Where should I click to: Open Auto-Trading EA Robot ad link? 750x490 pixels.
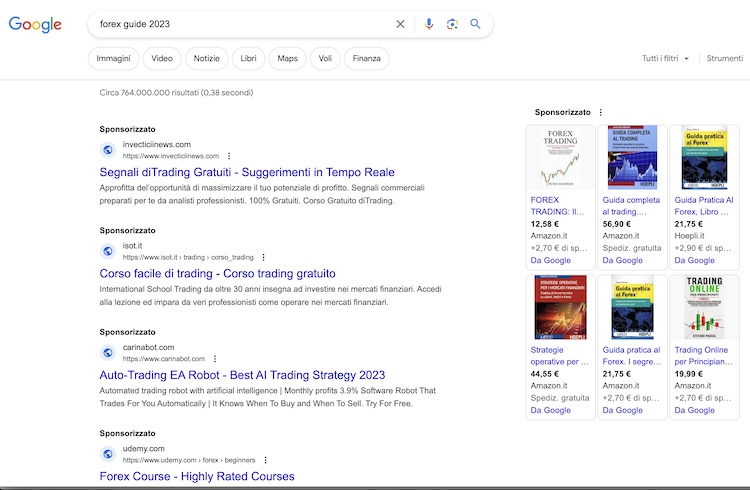pyautogui.click(x=242, y=375)
